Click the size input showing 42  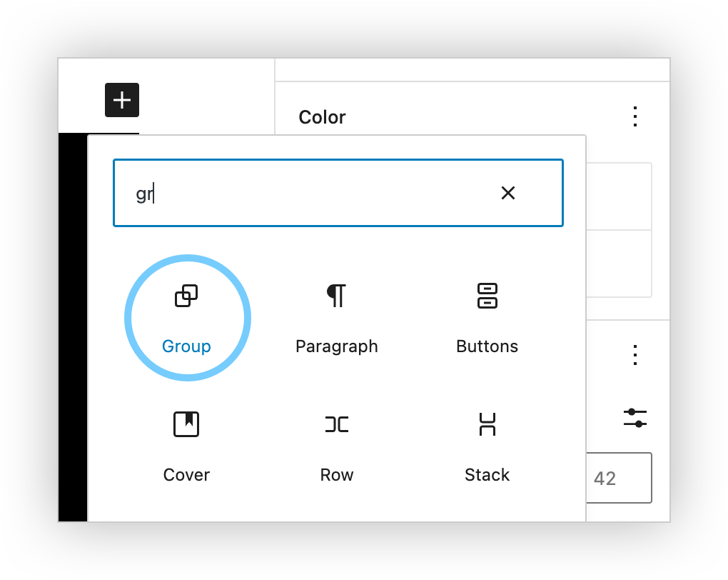point(618,478)
